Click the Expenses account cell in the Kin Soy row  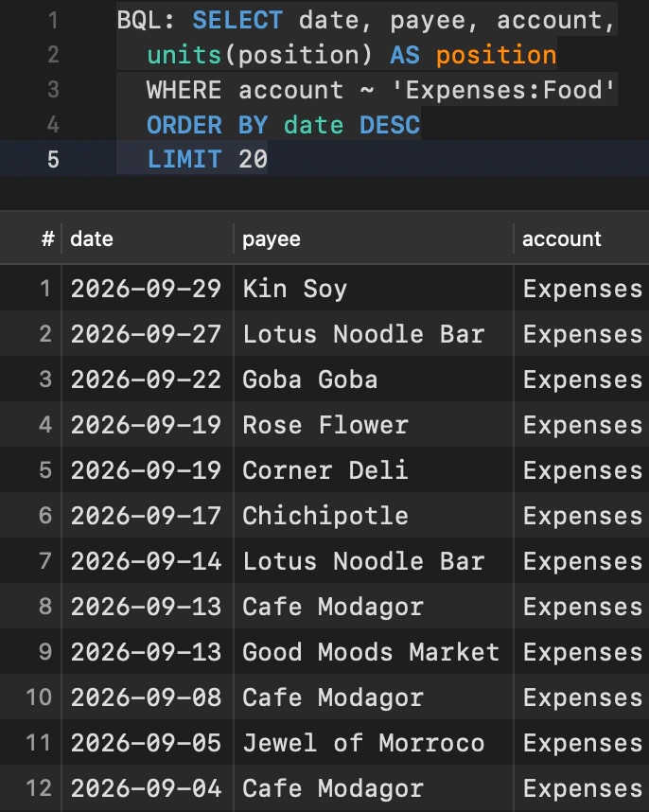pyautogui.click(x=583, y=289)
